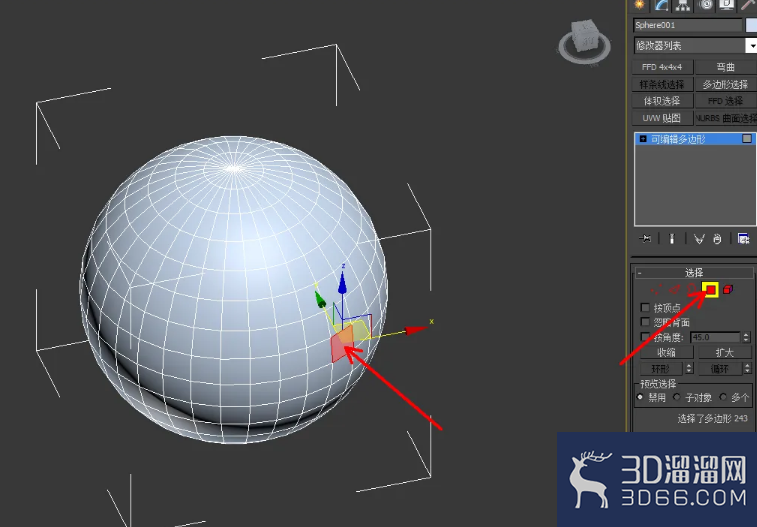This screenshot has height=527, width=757.
Task: Click the spinner beside 环形
Action: (689, 369)
